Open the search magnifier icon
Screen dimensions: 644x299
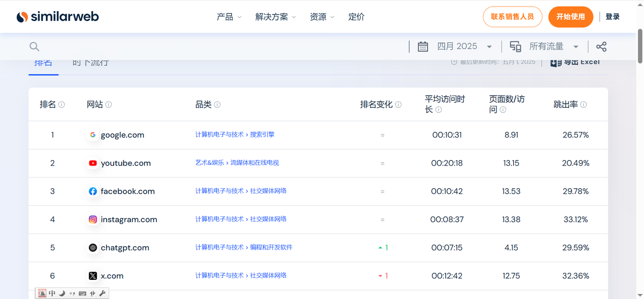click(x=34, y=47)
